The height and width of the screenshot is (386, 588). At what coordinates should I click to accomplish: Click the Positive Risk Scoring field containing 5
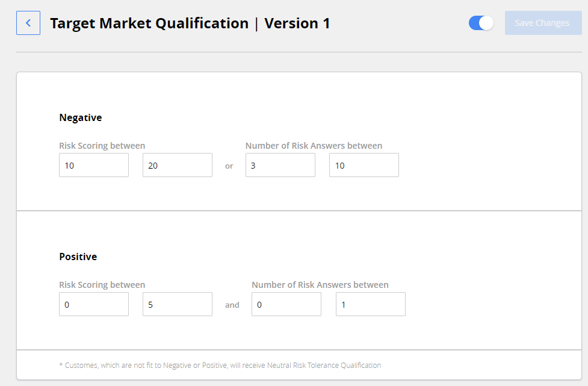(177, 304)
